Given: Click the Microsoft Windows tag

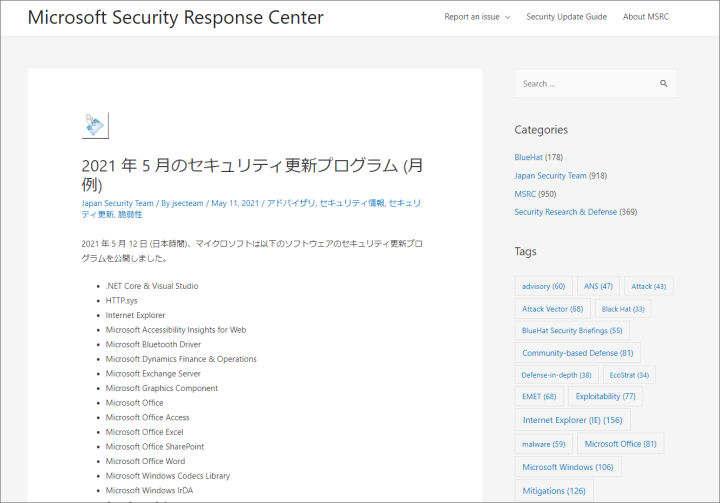Looking at the screenshot, I should coord(567,467).
